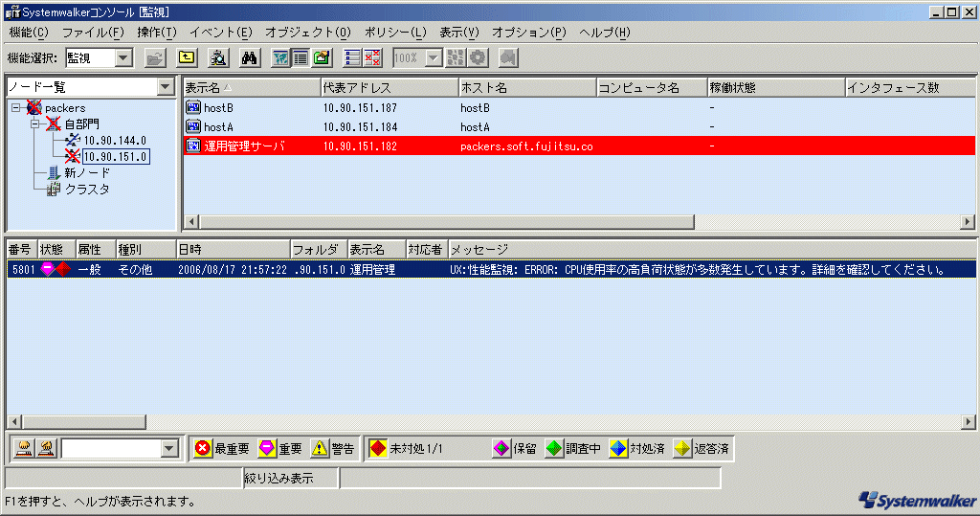Image resolution: width=980 pixels, height=516 pixels.
Task: Open the オプション(P) menu
Action: click(x=528, y=32)
